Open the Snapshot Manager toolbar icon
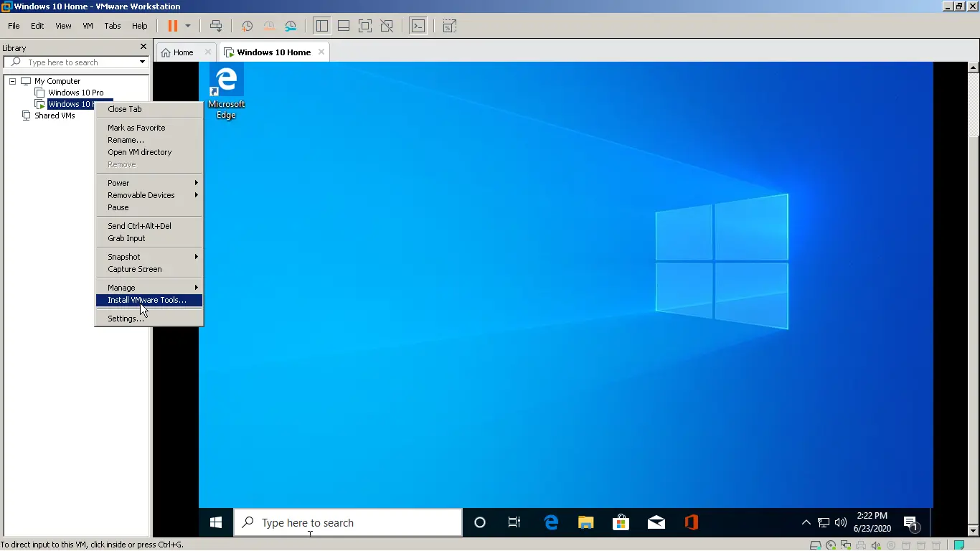 pos(291,26)
